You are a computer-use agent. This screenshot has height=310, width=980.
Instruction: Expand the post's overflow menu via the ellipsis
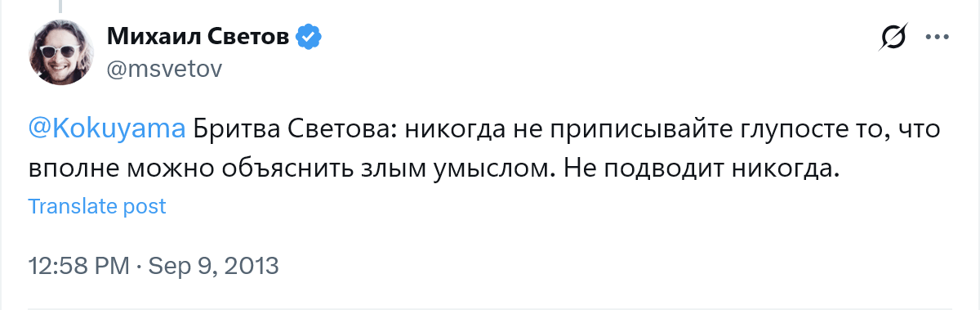935,36
